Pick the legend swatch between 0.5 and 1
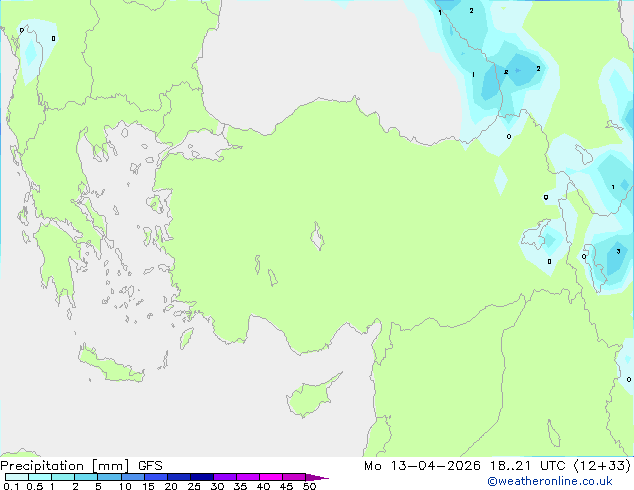 tap(40, 477)
